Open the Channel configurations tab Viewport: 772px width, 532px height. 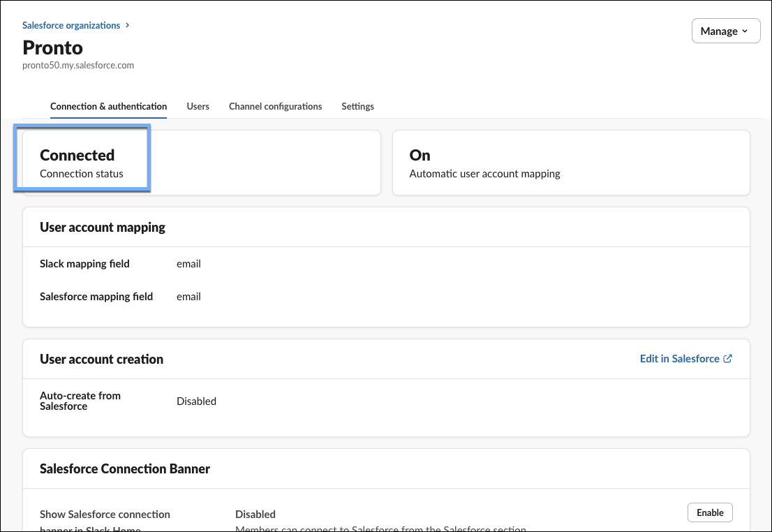[275, 106]
